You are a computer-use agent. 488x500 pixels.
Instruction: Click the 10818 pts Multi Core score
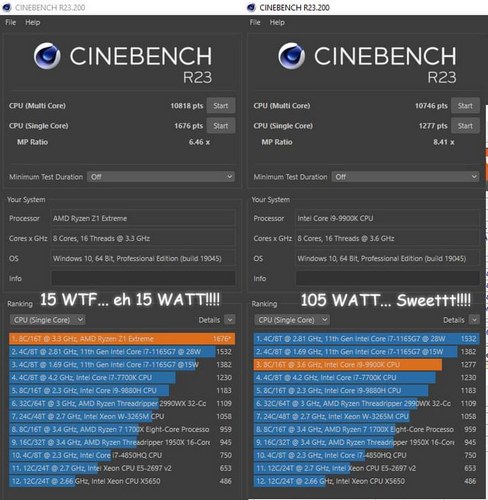(x=187, y=106)
